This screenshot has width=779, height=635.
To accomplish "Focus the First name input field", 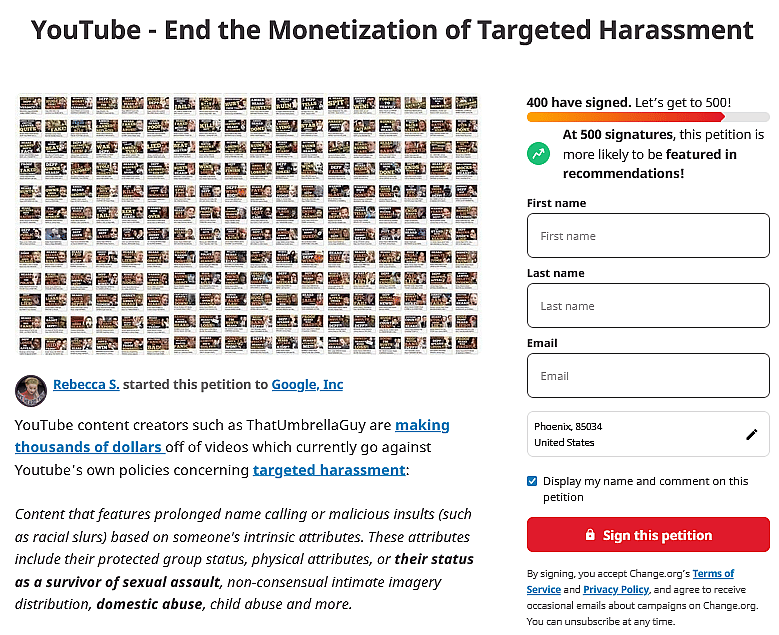I will pos(648,236).
